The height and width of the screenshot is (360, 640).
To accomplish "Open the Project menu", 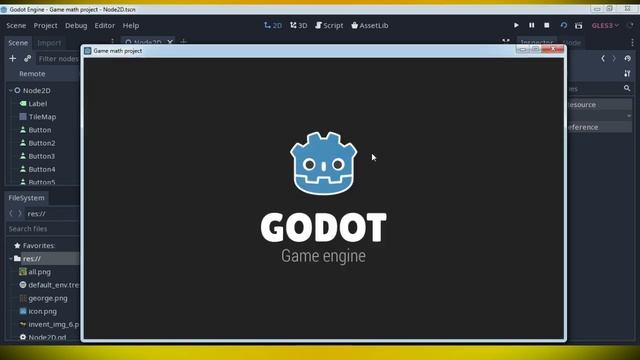I will (x=45, y=25).
